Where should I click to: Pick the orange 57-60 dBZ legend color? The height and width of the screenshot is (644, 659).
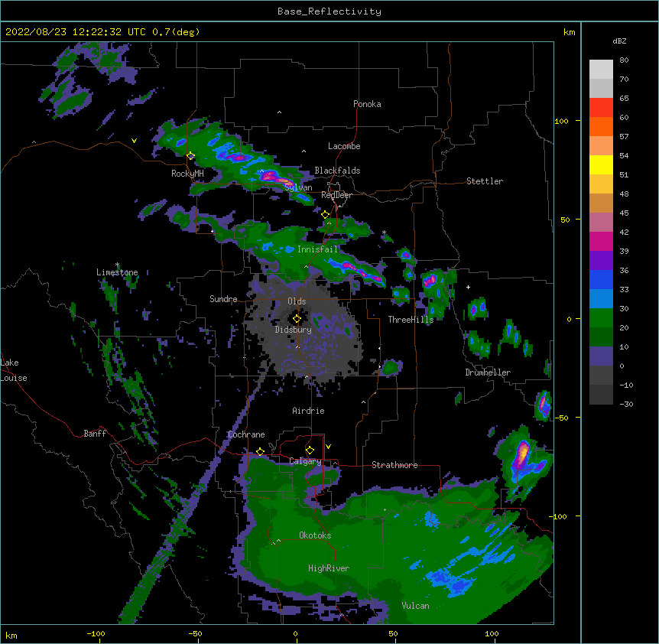601,126
